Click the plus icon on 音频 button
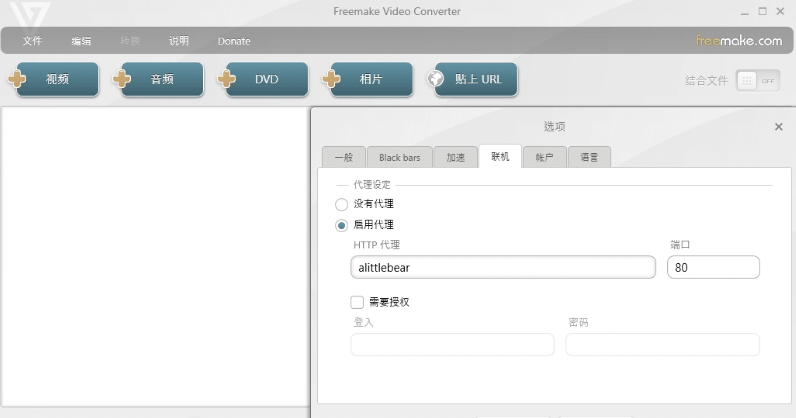Screen dimensions: 796x418 (122, 79)
